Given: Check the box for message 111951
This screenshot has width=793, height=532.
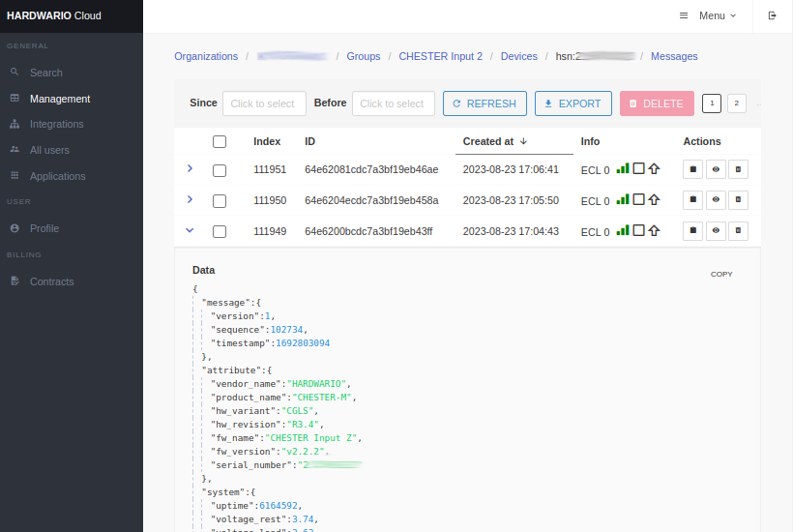Looking at the screenshot, I should [x=220, y=170].
